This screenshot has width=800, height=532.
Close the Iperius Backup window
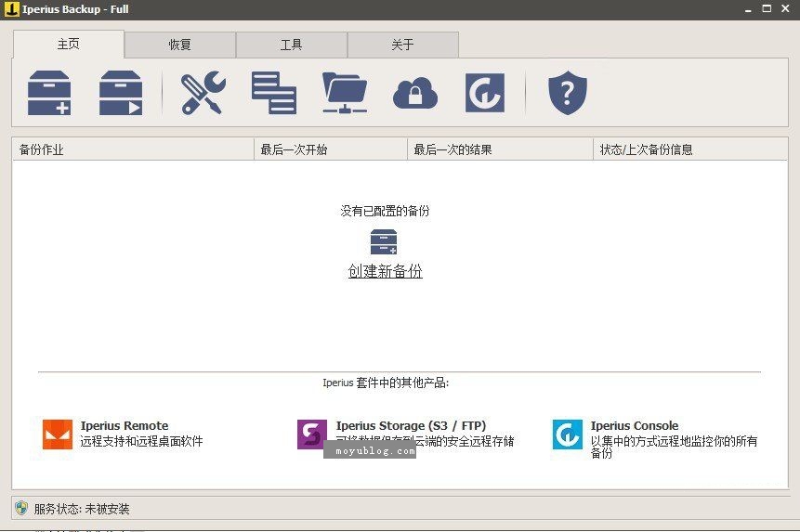(786, 8)
